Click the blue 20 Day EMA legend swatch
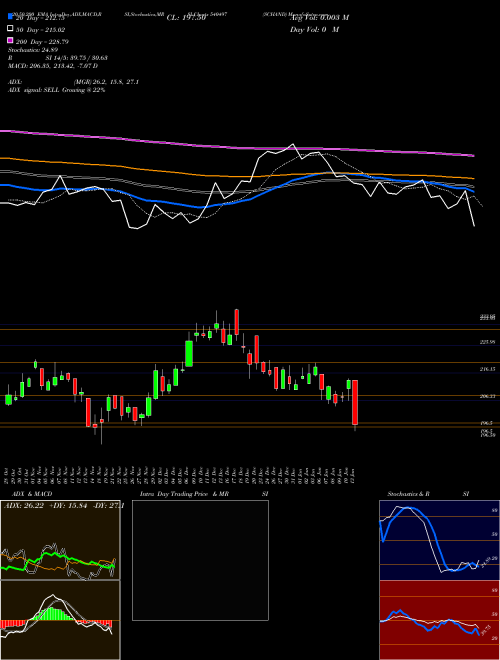 point(10,17)
